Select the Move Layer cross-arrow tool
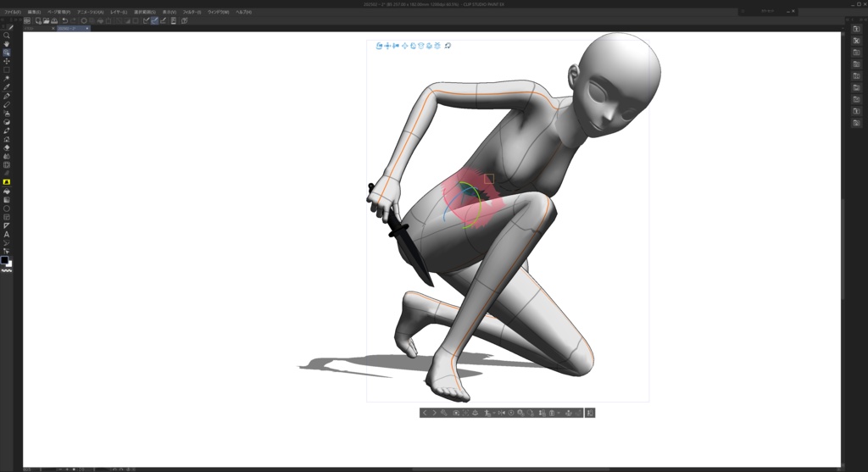Image resolution: width=868 pixels, height=472 pixels. 7,61
